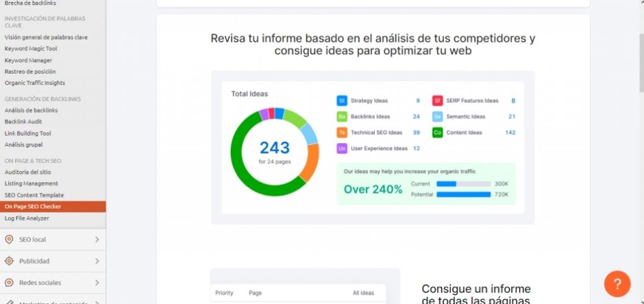Image resolution: width=644 pixels, height=304 pixels.
Task: Click the Backlinks Ideas count 24
Action: (416, 117)
